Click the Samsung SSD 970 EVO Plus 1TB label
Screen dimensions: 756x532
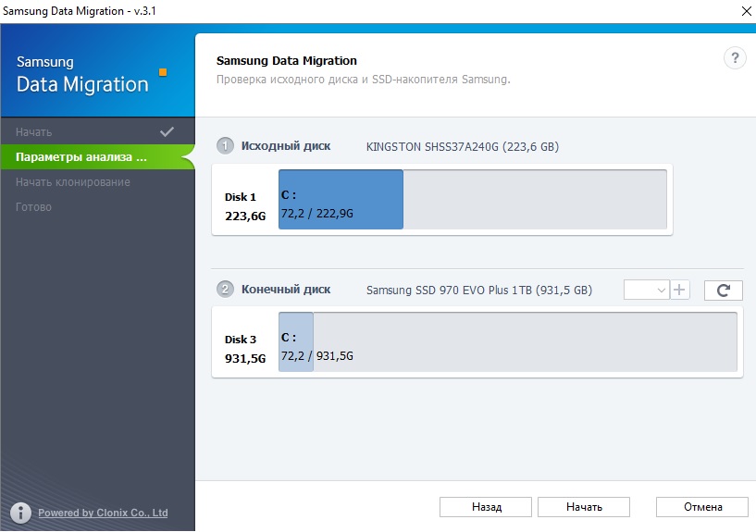[x=478, y=291]
